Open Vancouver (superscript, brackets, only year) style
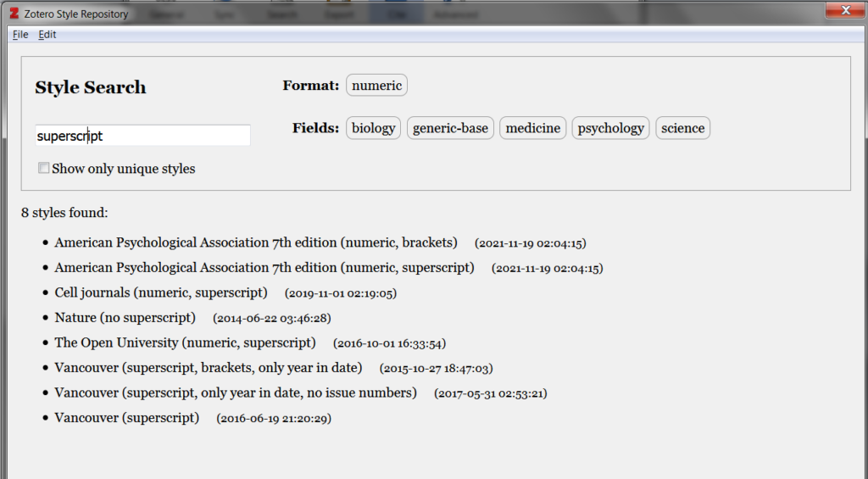This screenshot has width=868, height=479. click(209, 368)
